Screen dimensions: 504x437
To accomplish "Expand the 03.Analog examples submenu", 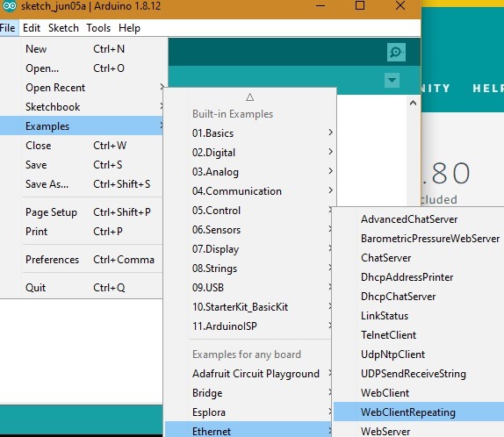I will [x=250, y=172].
